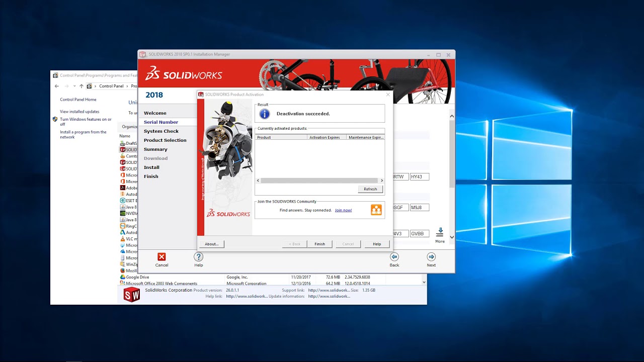Click the Help button in the Product Activation dialog

coord(377,244)
